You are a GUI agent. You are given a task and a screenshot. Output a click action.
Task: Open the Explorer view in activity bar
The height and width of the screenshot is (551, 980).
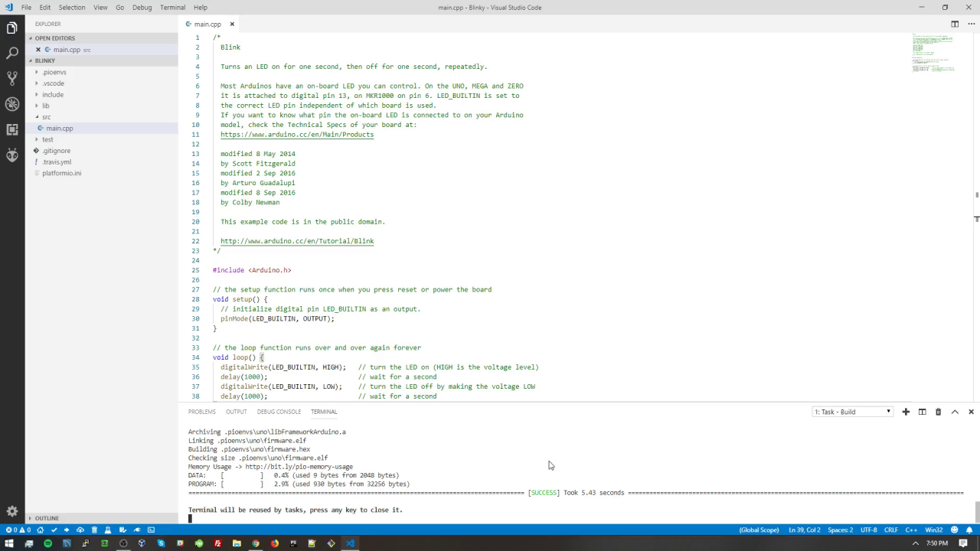(12, 28)
